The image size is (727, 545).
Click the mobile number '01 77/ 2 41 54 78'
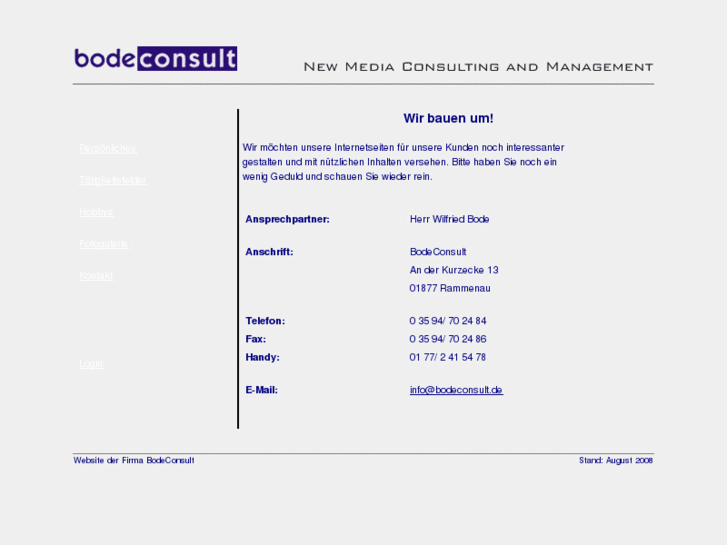pos(447,357)
